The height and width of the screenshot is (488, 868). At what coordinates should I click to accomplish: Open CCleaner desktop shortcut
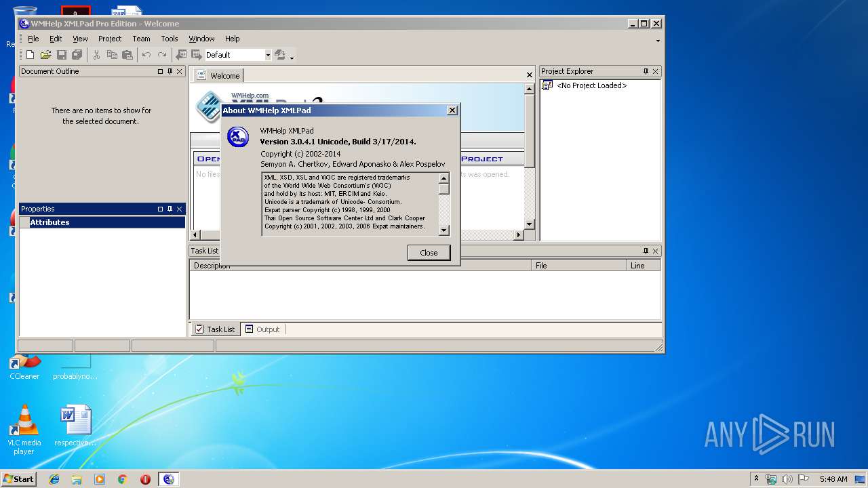(x=24, y=366)
